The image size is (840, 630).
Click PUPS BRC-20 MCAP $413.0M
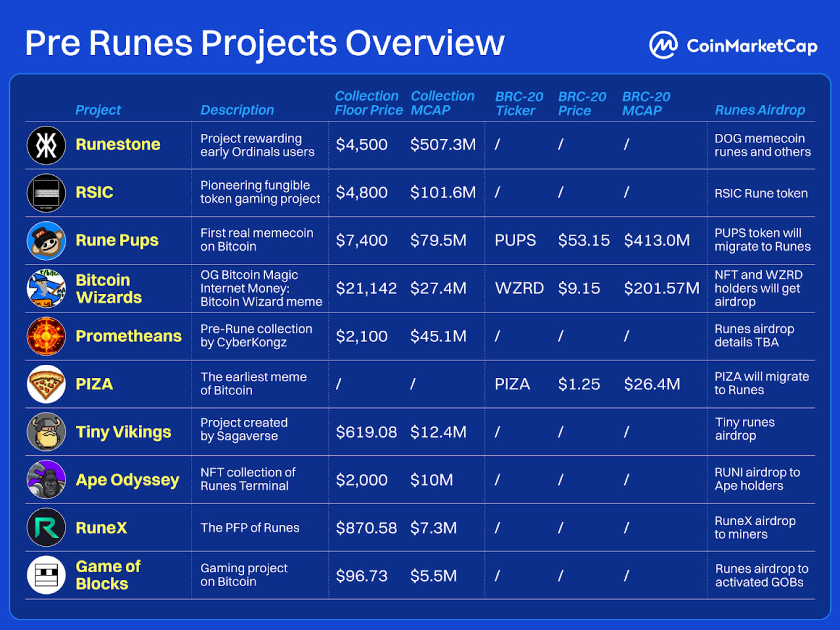pos(657,240)
